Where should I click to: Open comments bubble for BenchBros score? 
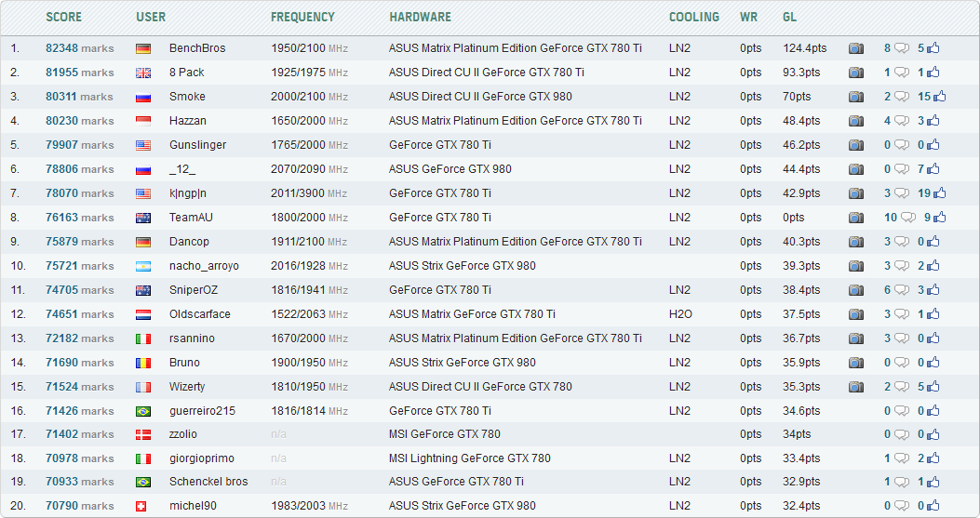901,48
